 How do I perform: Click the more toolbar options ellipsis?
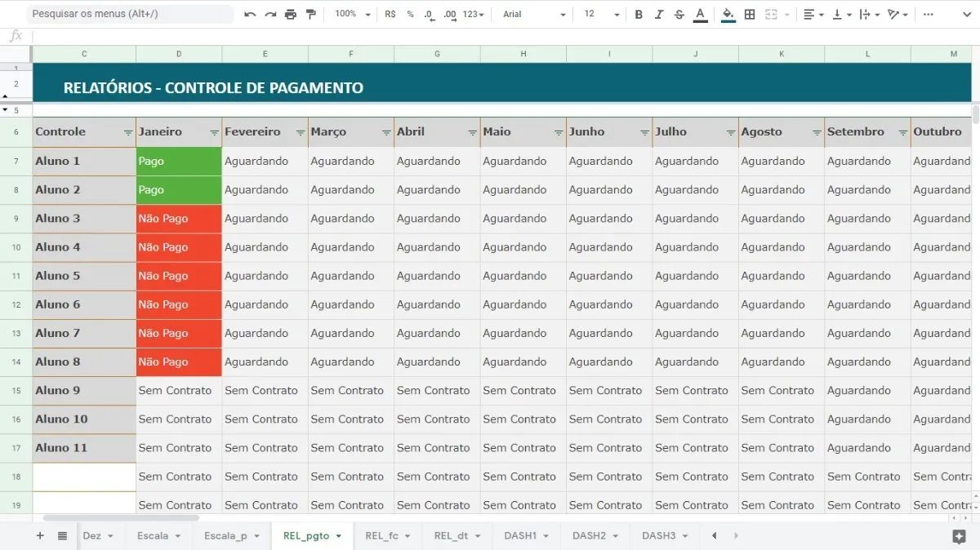[x=928, y=15]
